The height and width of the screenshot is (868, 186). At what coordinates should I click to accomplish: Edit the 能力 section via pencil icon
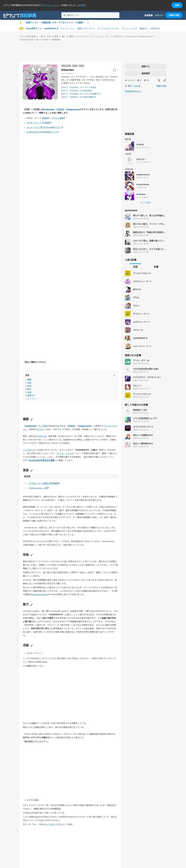[32, 605]
